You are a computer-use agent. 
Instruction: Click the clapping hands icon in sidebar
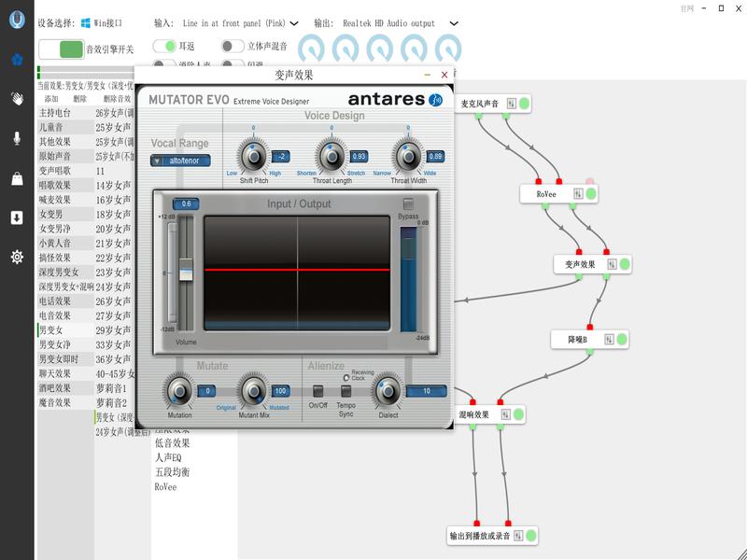[17, 99]
